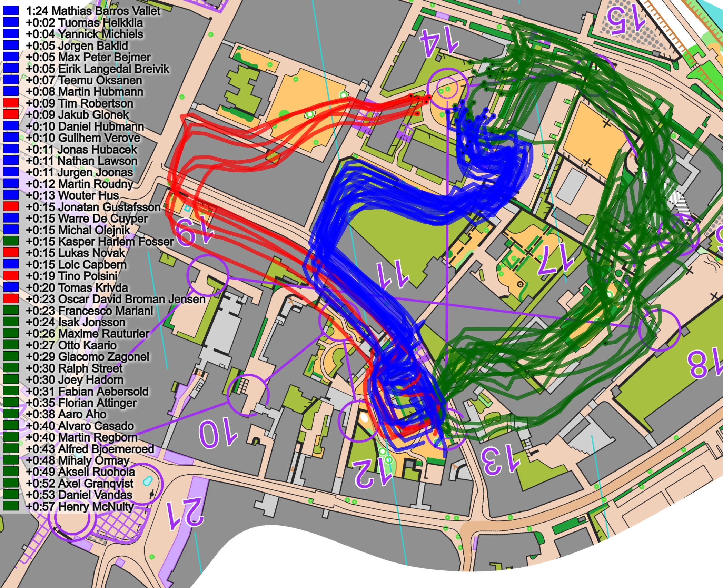Click red swatch next to Tino Polsini
Image resolution: width=723 pixels, height=588 pixels.
pyautogui.click(x=11, y=275)
